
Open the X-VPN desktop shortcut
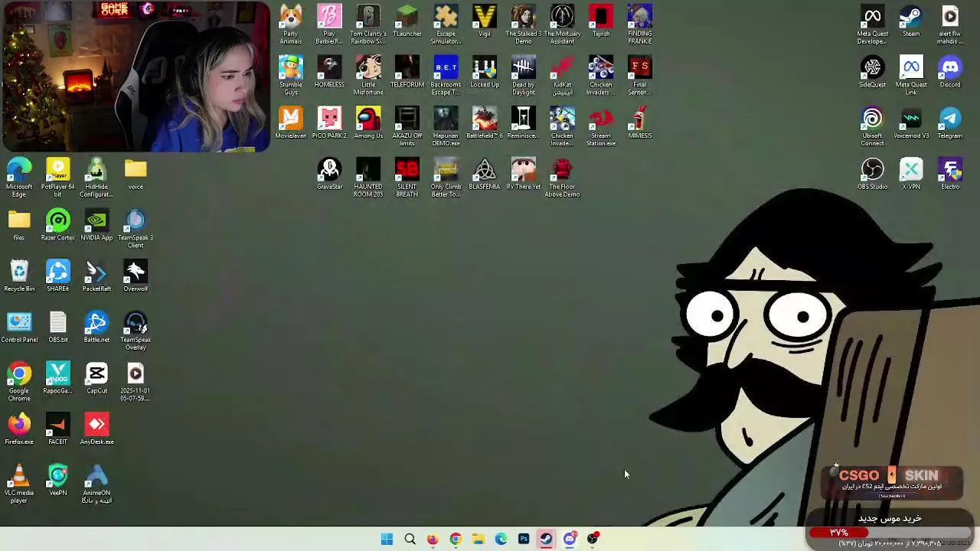[x=911, y=174]
